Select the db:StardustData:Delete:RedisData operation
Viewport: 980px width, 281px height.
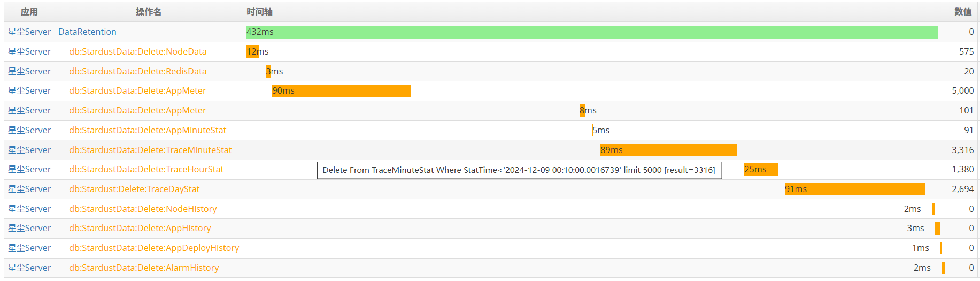click(137, 71)
